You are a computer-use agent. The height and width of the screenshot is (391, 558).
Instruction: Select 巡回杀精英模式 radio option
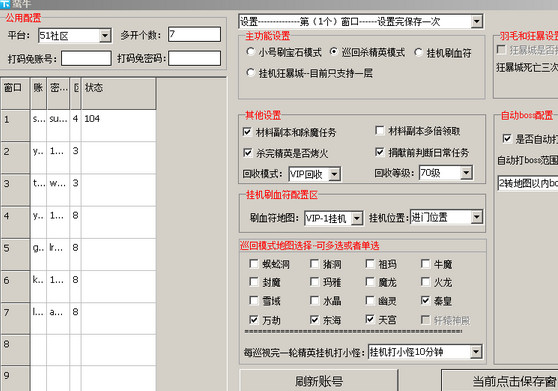point(333,52)
